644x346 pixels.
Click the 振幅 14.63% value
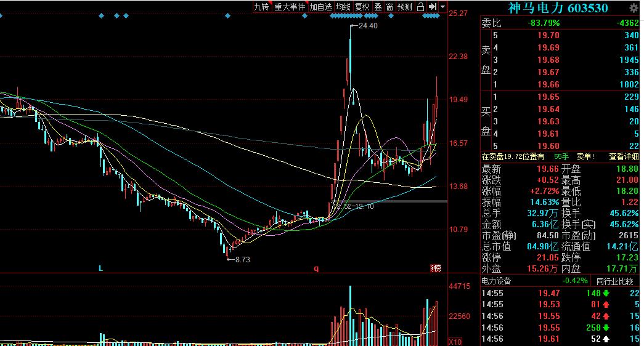[x=545, y=202]
